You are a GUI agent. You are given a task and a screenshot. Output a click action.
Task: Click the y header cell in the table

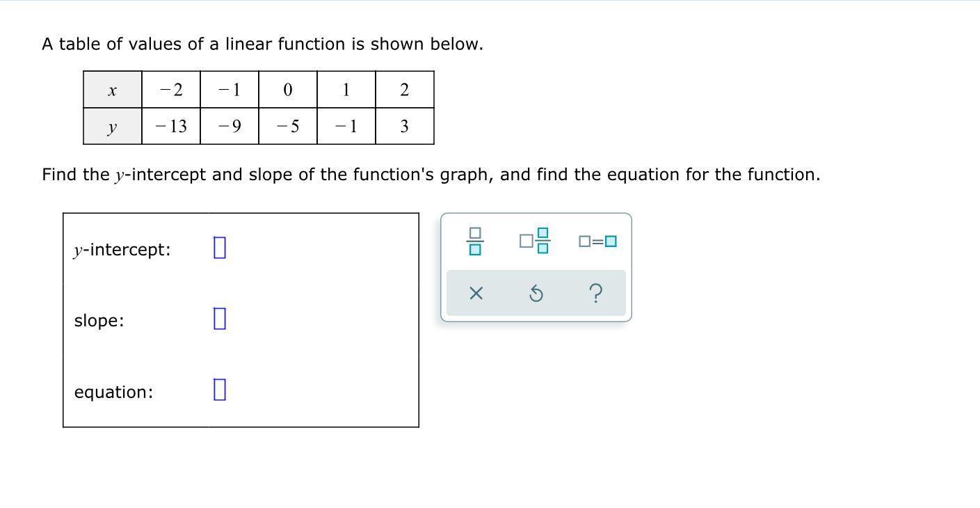click(x=112, y=127)
